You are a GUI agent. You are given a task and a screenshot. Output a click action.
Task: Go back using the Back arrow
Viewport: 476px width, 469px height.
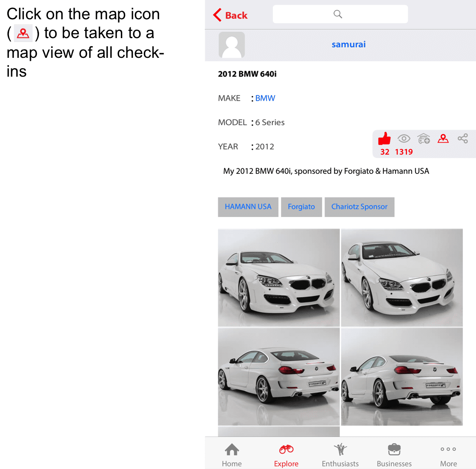click(230, 15)
